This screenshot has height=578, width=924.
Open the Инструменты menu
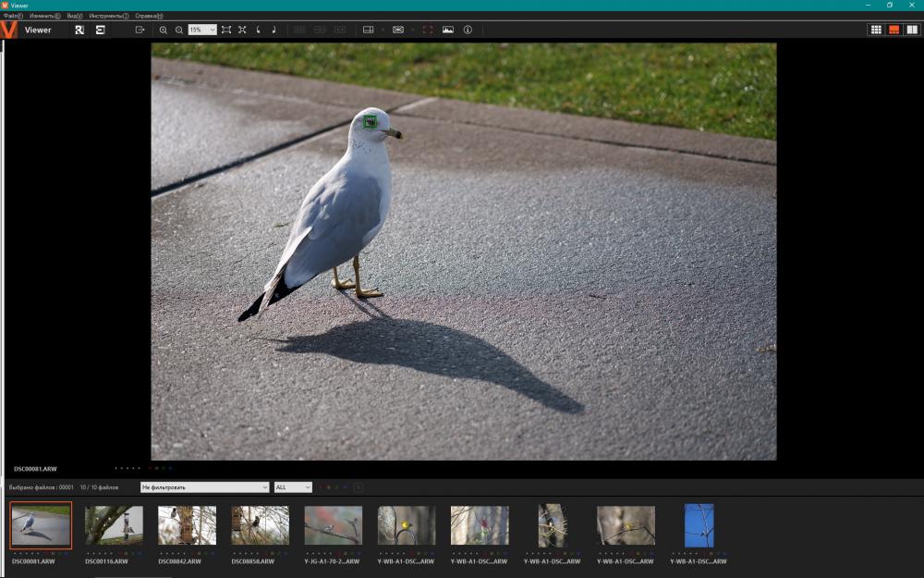coord(108,16)
